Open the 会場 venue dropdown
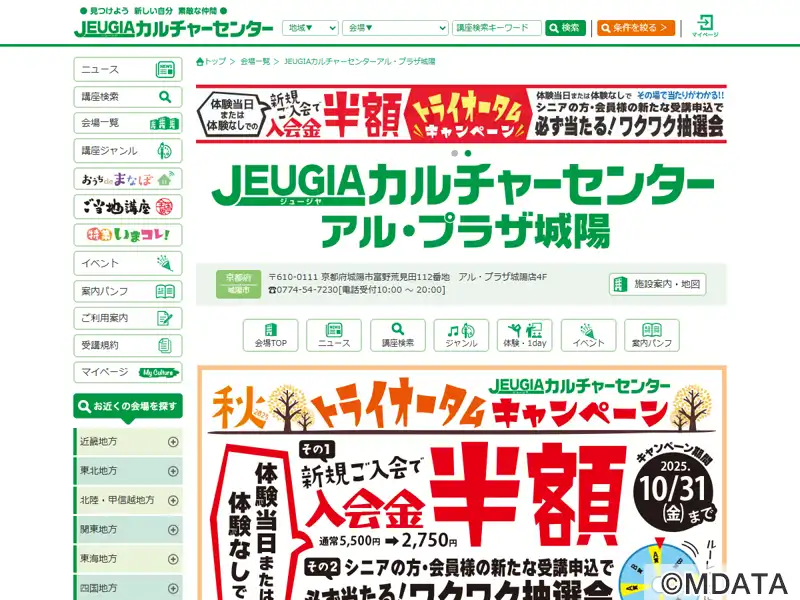This screenshot has width=800, height=600. pyautogui.click(x=395, y=28)
